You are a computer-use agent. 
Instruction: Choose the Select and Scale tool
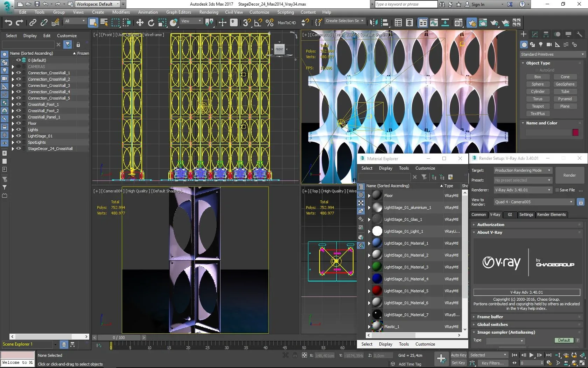tap(162, 23)
